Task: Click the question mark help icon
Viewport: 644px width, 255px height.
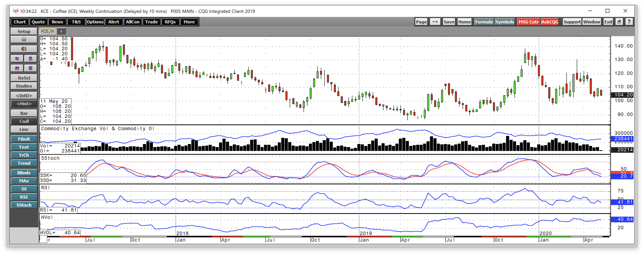Action: coord(629,22)
